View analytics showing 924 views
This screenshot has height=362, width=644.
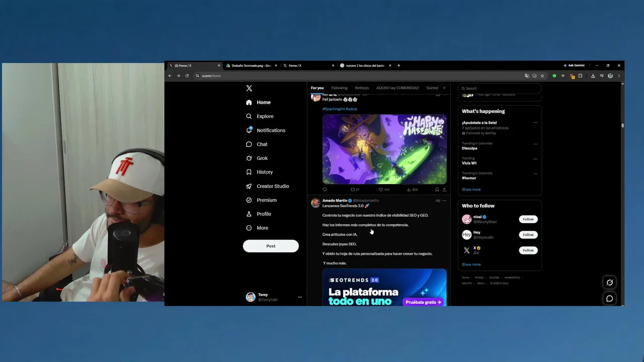point(412,190)
